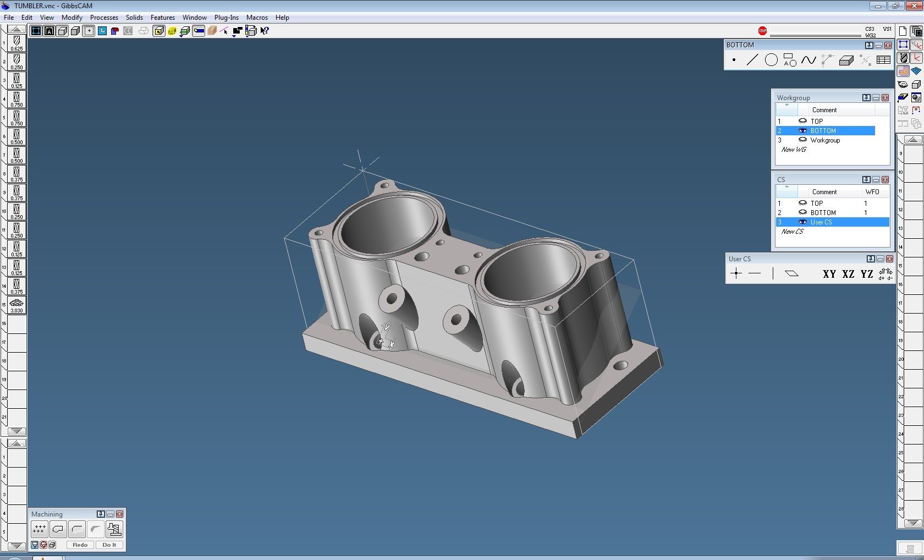
Task: Select tool tile 15 with 3.030 diameter
Action: (x=16, y=305)
